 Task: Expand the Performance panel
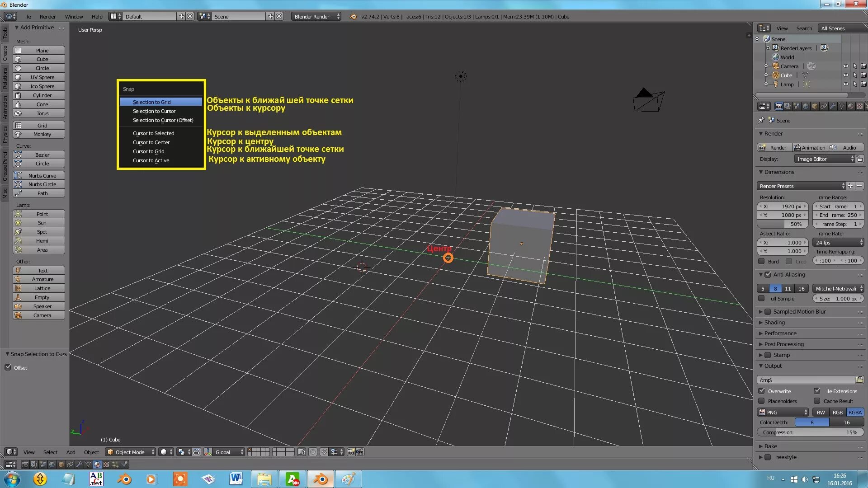click(780, 333)
